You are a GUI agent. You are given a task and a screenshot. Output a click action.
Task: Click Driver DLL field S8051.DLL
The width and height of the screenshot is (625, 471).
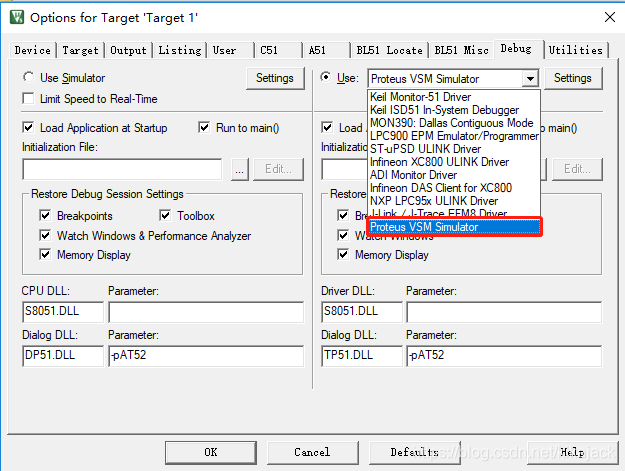[362, 312]
